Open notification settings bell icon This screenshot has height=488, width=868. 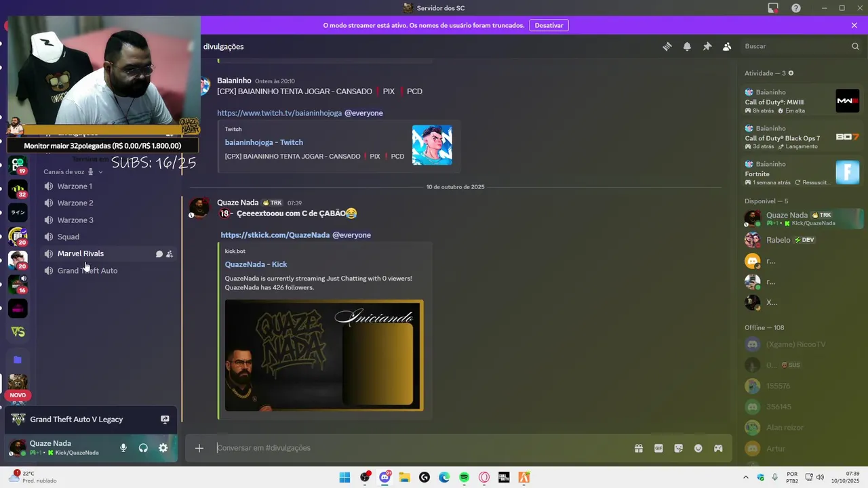(x=687, y=46)
